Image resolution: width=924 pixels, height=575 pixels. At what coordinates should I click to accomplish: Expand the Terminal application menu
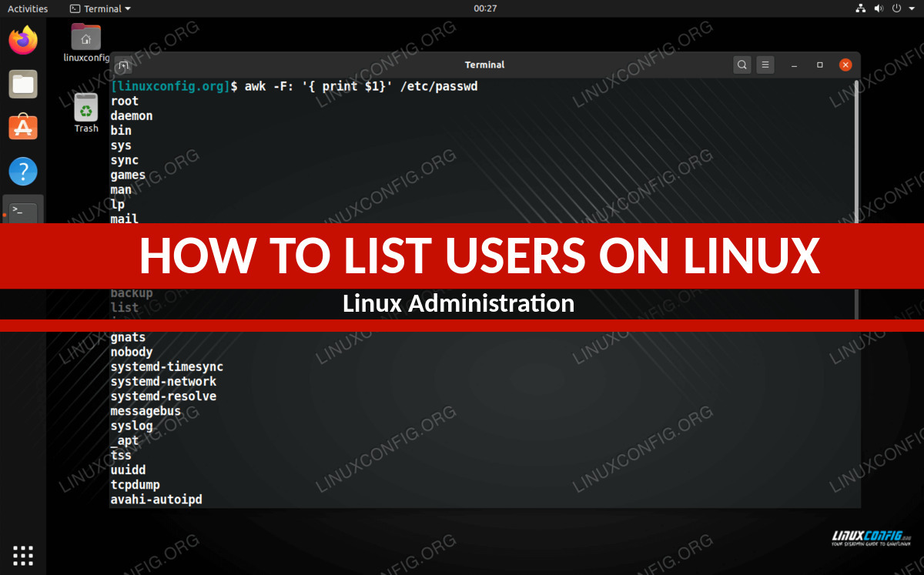[100, 8]
